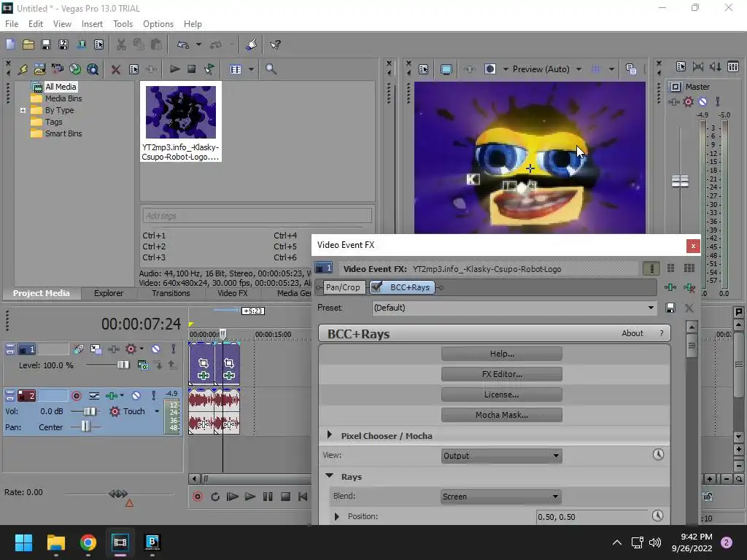Create a new project with the toolbar icon
Image resolution: width=747 pixels, height=560 pixels.
pos(10,44)
